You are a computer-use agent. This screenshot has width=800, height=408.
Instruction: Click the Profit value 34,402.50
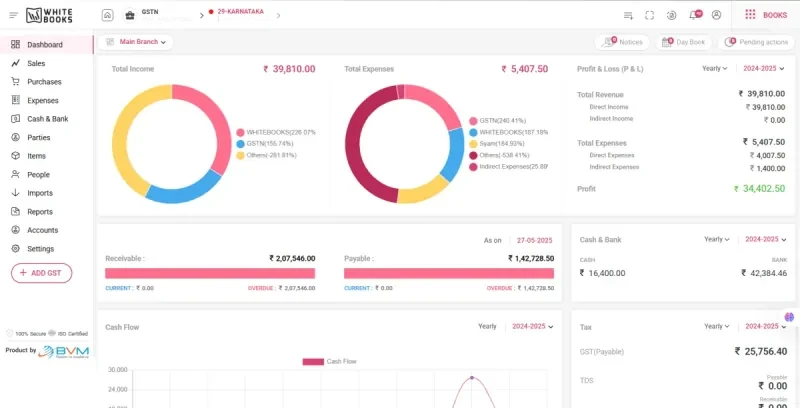click(760, 189)
